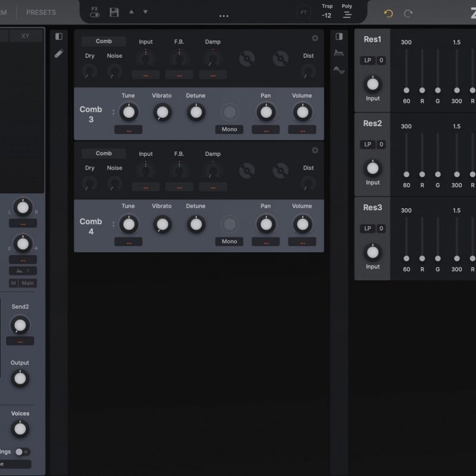Click the undo arrow icon
The height and width of the screenshot is (476, 476).
(x=389, y=13)
